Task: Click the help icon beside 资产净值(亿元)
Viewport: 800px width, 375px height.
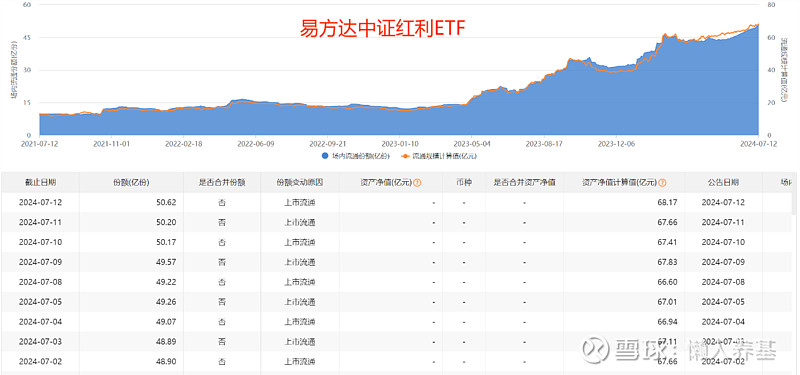Action: point(417,183)
